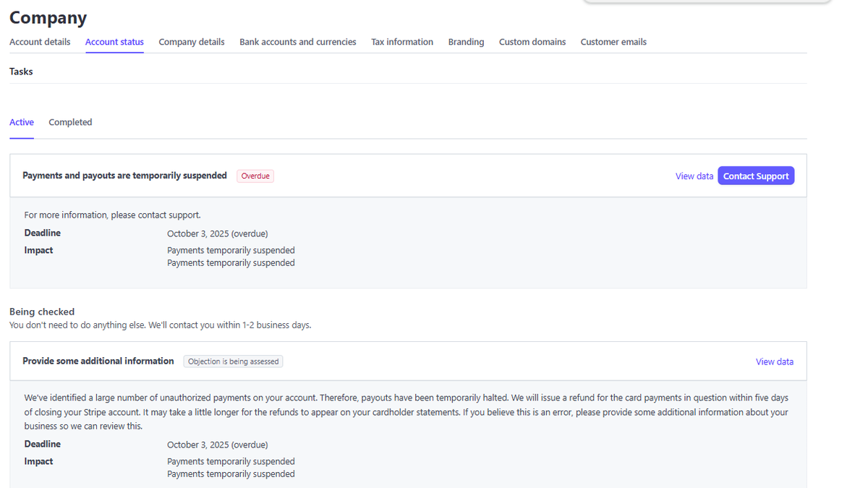Click 'For more information, please contact support' text
The image size is (868, 488).
112,215
